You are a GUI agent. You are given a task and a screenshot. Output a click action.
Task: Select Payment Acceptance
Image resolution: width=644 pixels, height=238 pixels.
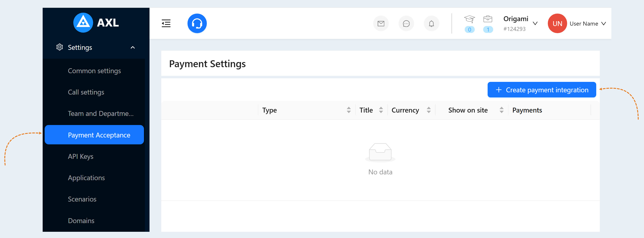(x=94, y=135)
